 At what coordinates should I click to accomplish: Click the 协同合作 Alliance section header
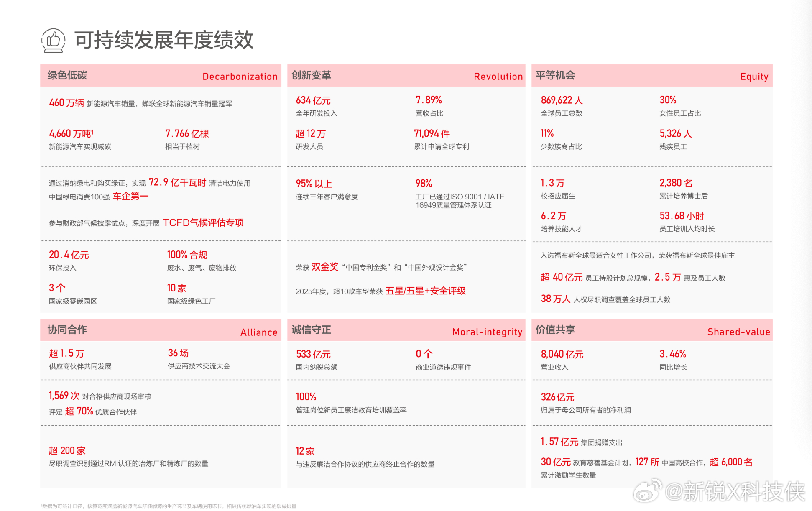pyautogui.click(x=161, y=330)
